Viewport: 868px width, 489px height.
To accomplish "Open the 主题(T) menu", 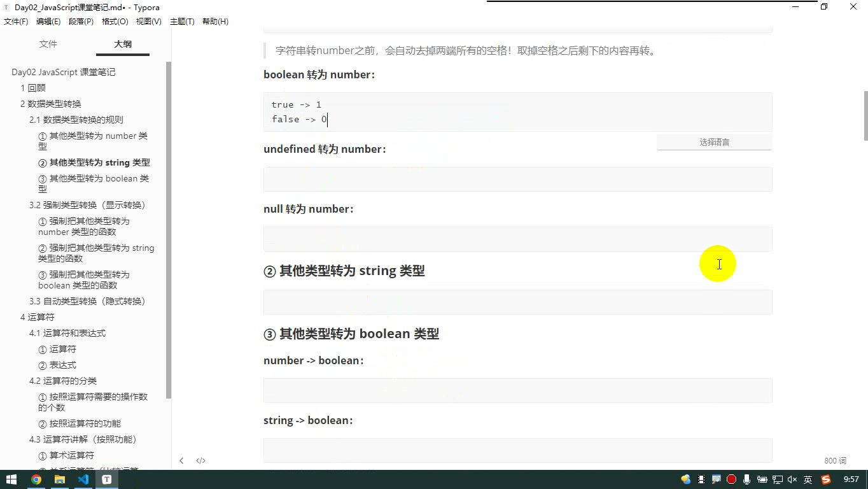I will 182,22.
